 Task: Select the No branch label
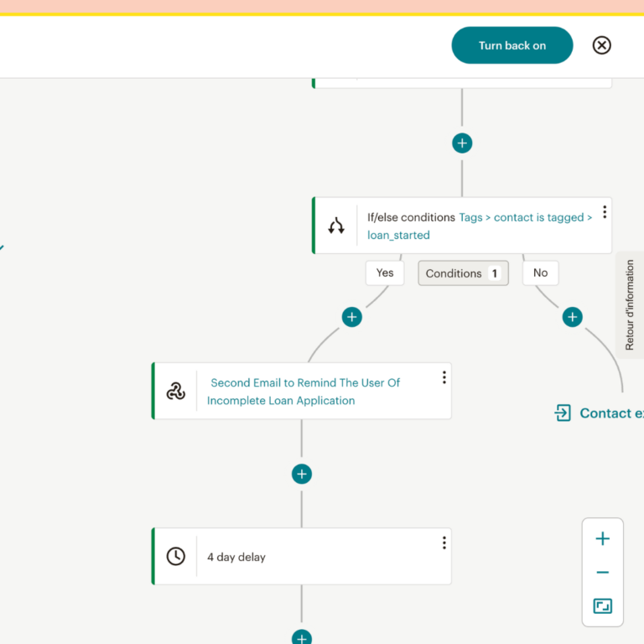pos(540,273)
